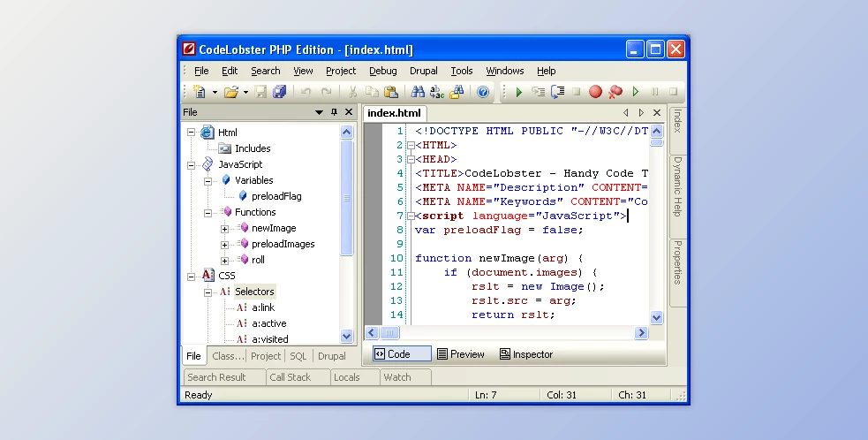The image size is (868, 440).
Task: Switch to the Preview view
Action: click(460, 354)
